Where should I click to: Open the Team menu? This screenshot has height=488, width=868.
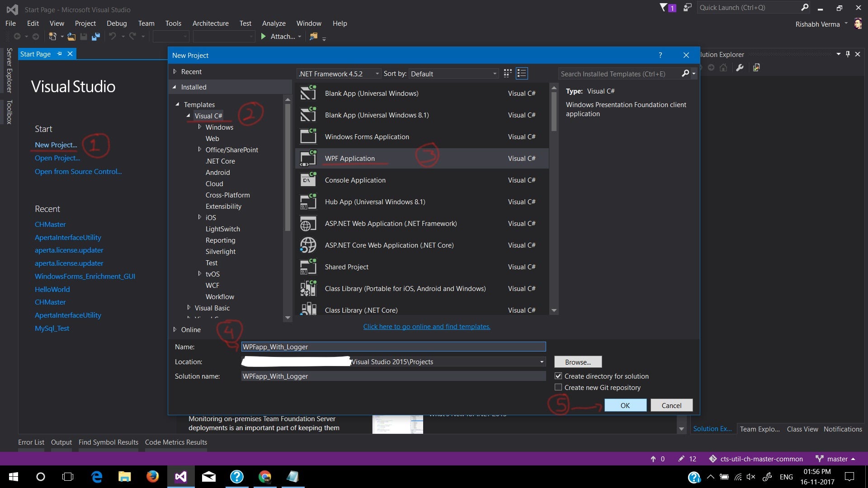[x=146, y=23]
